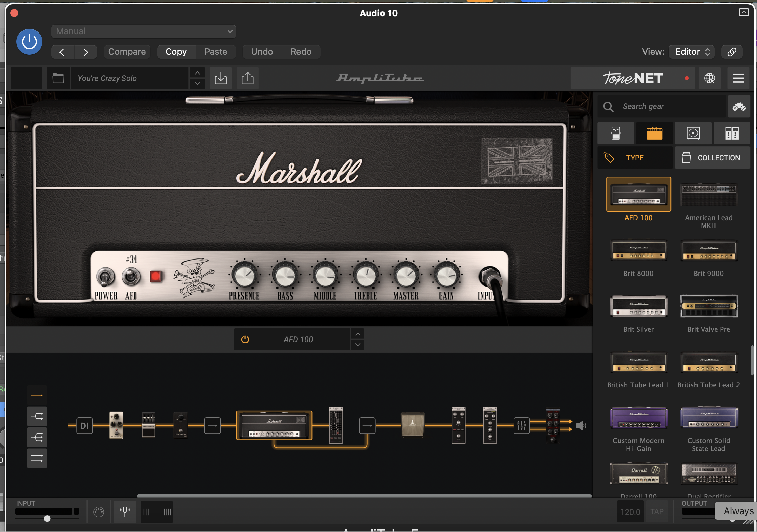
Task: Click the TAP tempo button
Action: tap(657, 512)
